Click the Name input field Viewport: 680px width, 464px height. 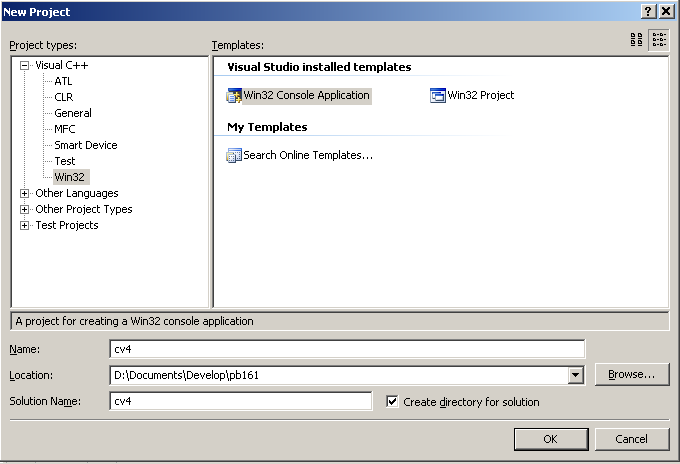347,349
